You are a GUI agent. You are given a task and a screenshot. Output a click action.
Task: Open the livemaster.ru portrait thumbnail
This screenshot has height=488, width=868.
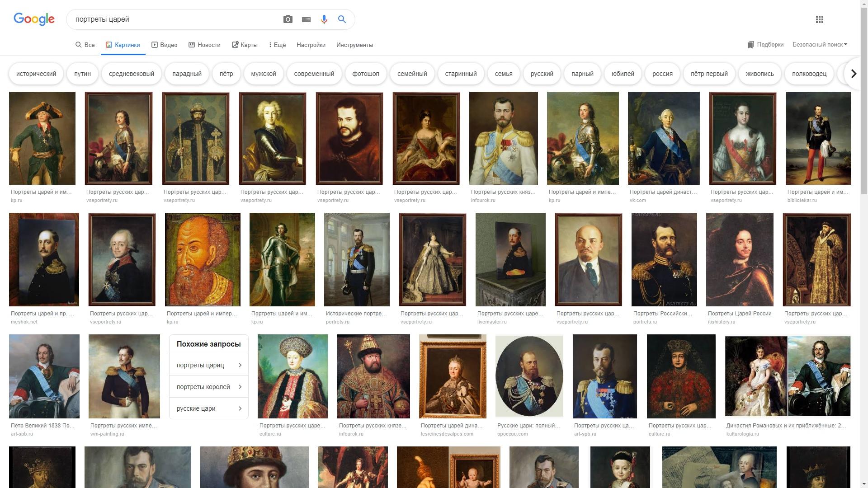pyautogui.click(x=510, y=259)
